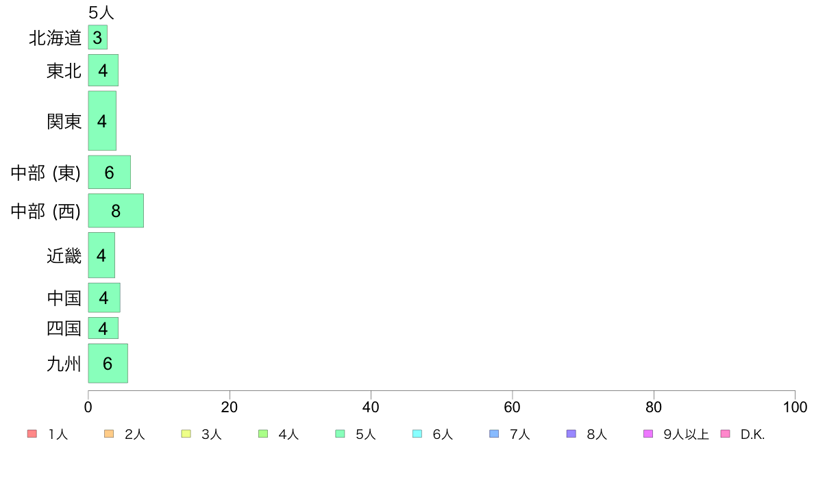Click the 6人 cyan legend swatch

pyautogui.click(x=417, y=434)
